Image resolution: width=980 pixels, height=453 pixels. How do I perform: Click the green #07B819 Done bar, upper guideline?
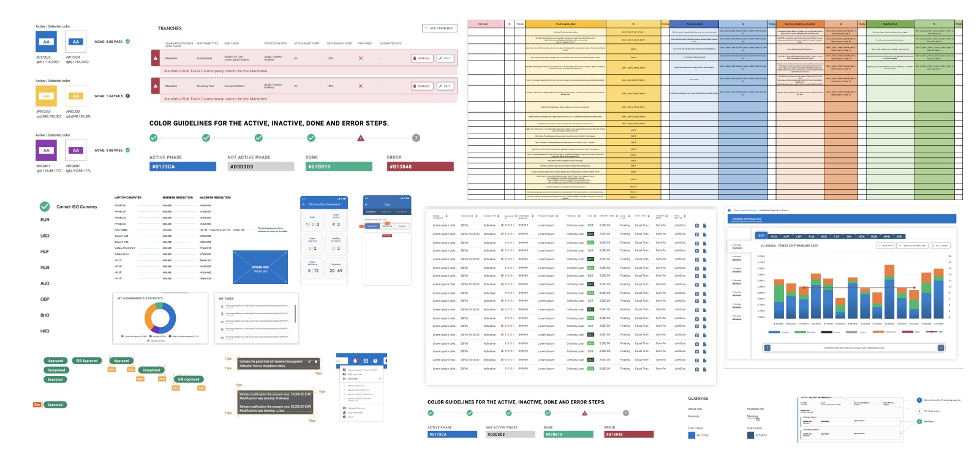[x=339, y=167]
